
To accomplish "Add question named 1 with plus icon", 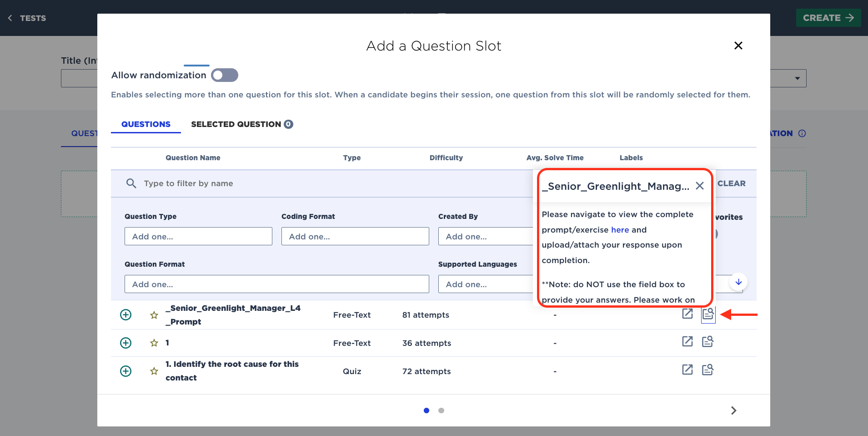I will (x=126, y=343).
